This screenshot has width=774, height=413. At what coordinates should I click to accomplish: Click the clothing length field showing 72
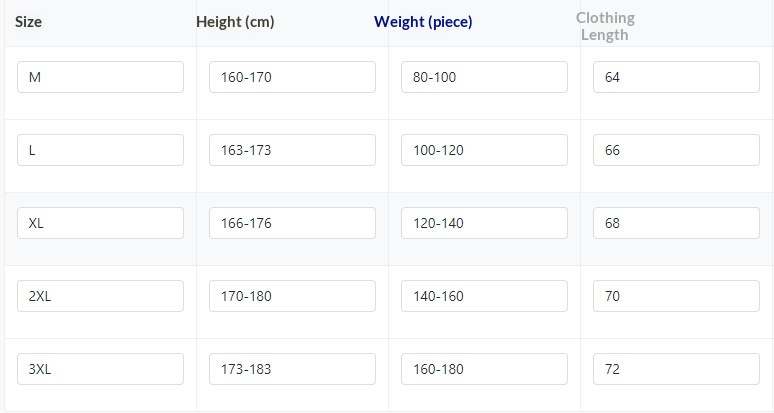point(676,369)
